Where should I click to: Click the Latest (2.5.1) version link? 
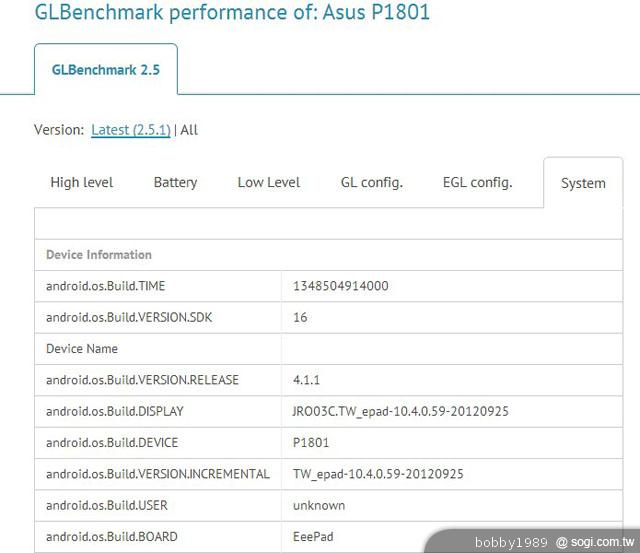[x=131, y=130]
